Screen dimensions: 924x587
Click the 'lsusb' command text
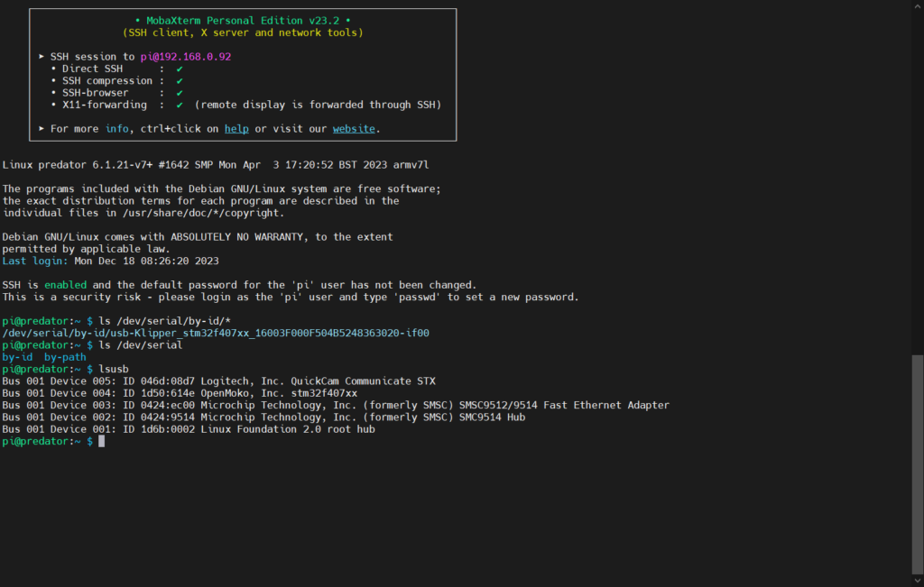point(114,369)
